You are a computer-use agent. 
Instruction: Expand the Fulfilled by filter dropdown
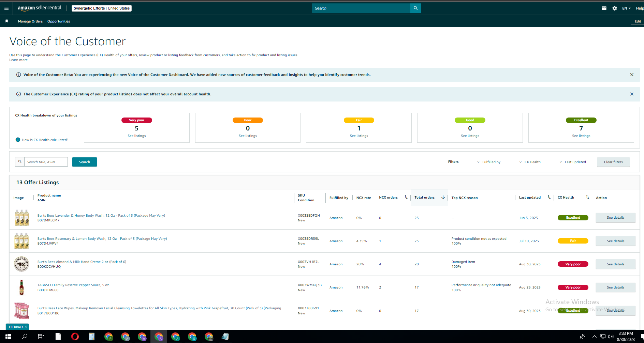tap(489, 162)
